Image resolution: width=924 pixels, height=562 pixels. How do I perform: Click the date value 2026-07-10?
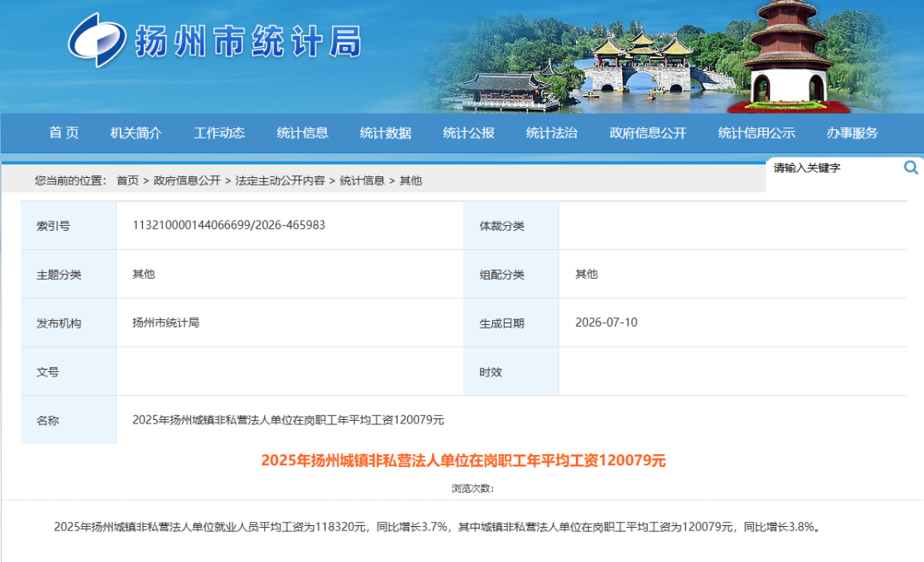(x=607, y=322)
